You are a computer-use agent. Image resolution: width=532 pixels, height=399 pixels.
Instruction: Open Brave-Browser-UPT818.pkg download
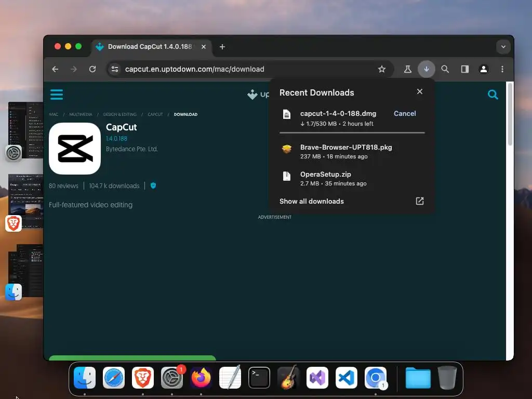(352, 151)
